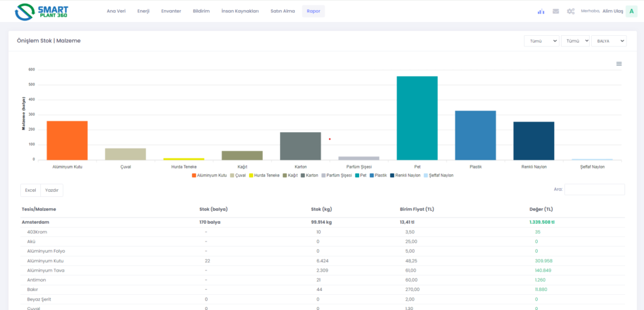Open the first Tümü filter dropdown
Screen dimensions: 644x310
[541, 41]
